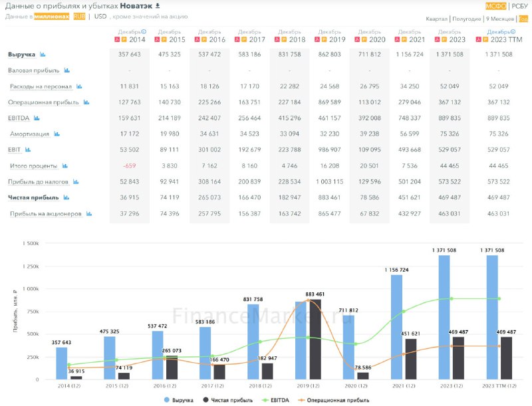This screenshot has width=532, height=406.
Task: Open chart icon for Итого проценты
Action: tap(65, 165)
